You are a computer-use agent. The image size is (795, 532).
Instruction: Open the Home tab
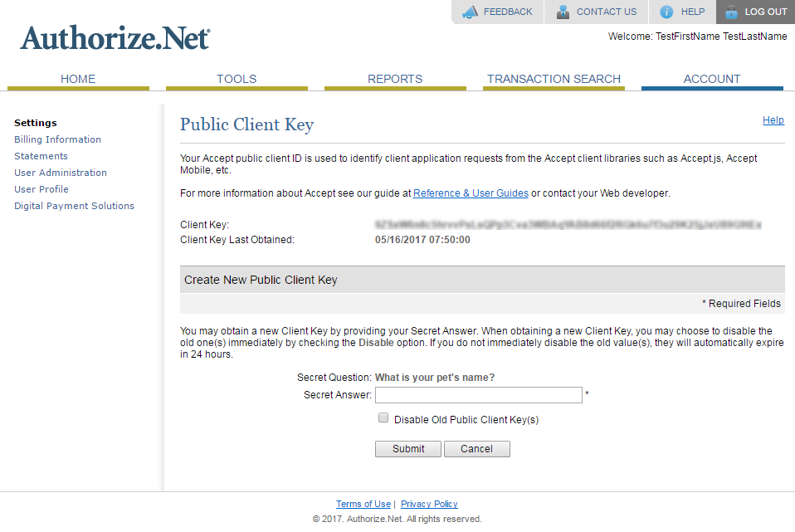click(78, 79)
